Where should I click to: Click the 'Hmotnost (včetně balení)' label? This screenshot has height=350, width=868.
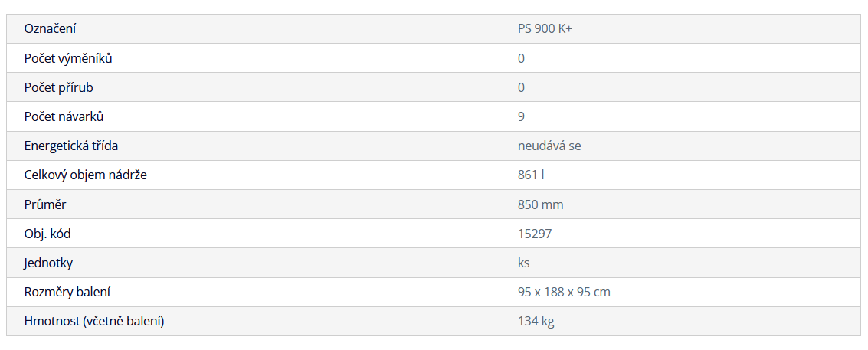coord(94,321)
